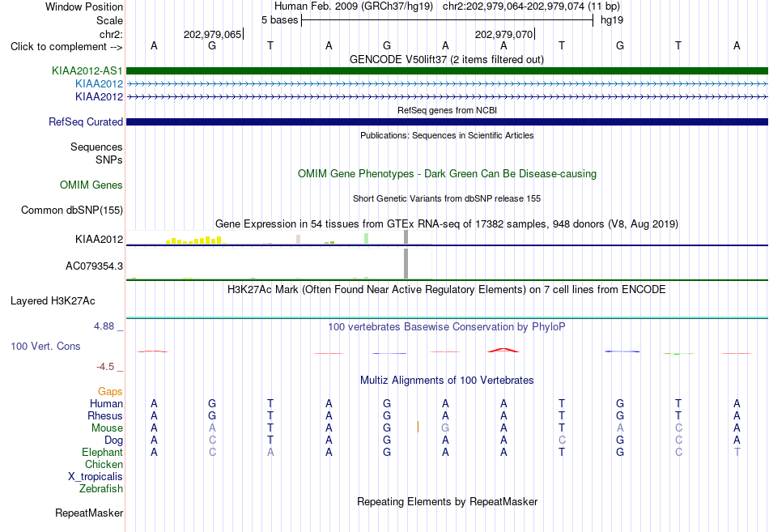Click the tallest red PhyloP conservation peak
Screen dimensions: 769x532
[503, 350]
